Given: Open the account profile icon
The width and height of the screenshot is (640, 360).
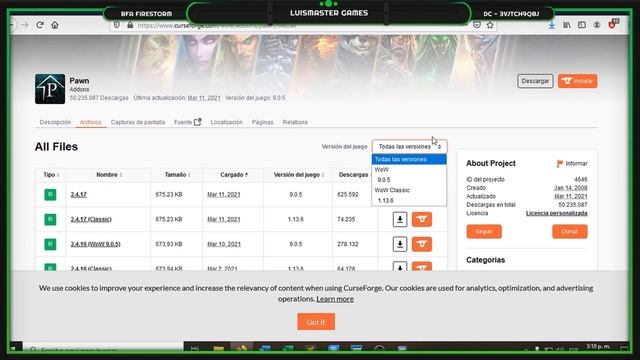Looking at the screenshot, I should click(x=596, y=25).
